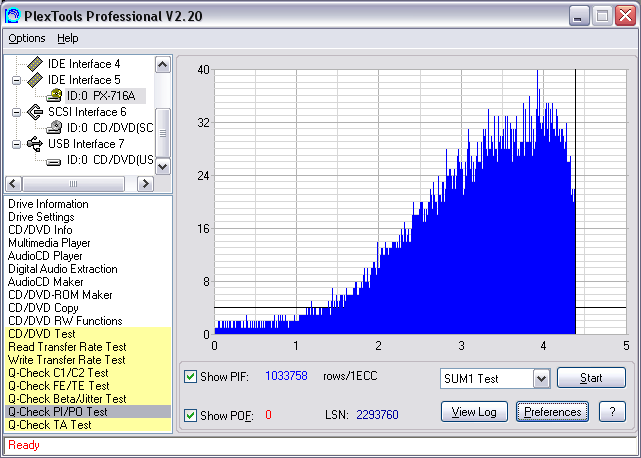This screenshot has height=458, width=641.
Task: Open the Help menu
Action: point(67,38)
